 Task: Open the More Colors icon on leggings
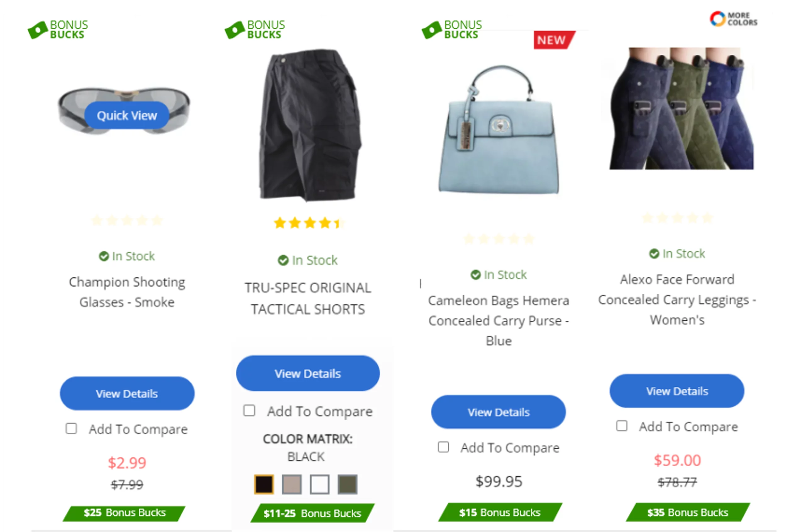(733, 19)
